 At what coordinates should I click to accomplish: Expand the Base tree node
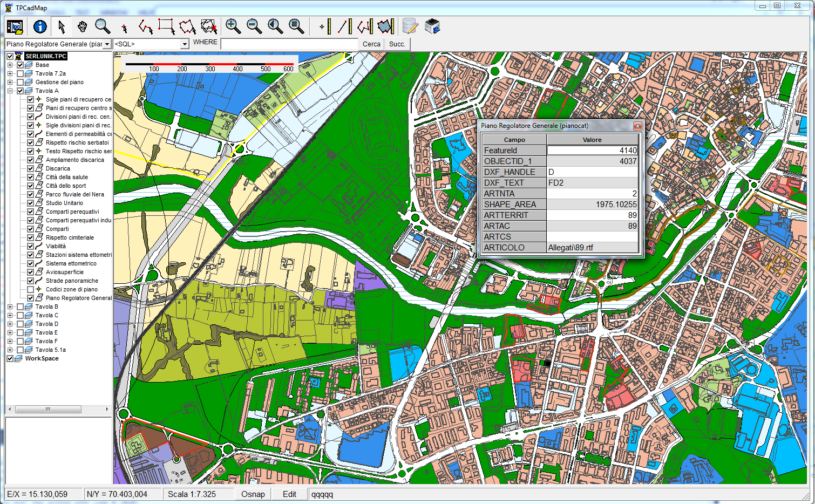point(10,65)
